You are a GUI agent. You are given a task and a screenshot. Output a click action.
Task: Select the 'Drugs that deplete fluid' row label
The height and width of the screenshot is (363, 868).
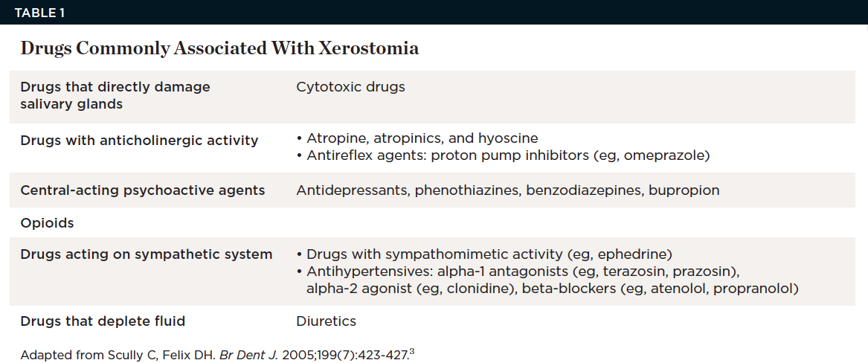coord(103,321)
